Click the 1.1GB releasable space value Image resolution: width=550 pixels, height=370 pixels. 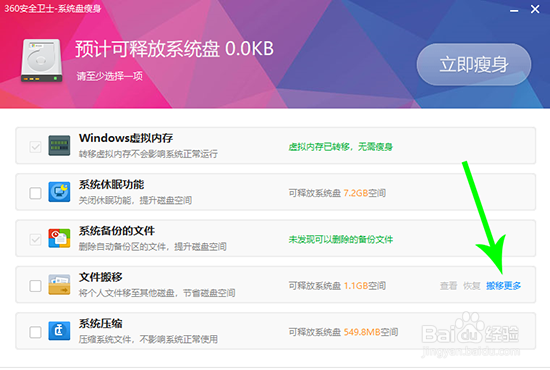(x=356, y=286)
